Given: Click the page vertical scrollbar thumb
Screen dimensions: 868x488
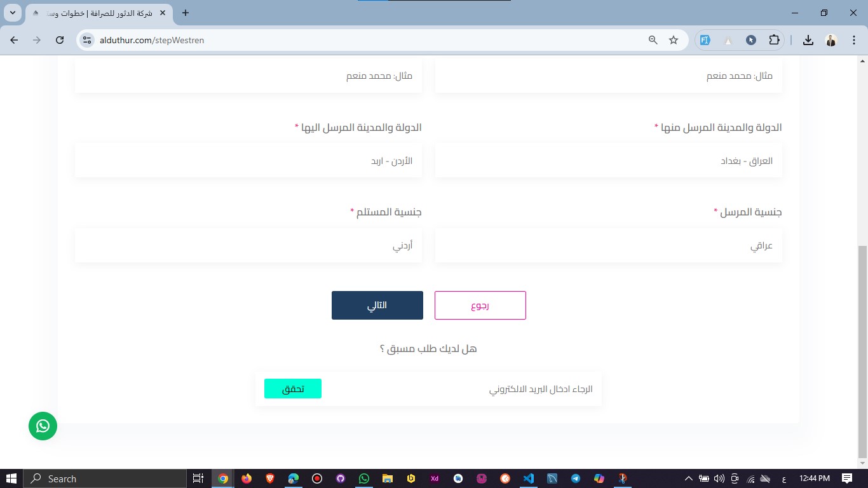Looking at the screenshot, I should [862, 349].
